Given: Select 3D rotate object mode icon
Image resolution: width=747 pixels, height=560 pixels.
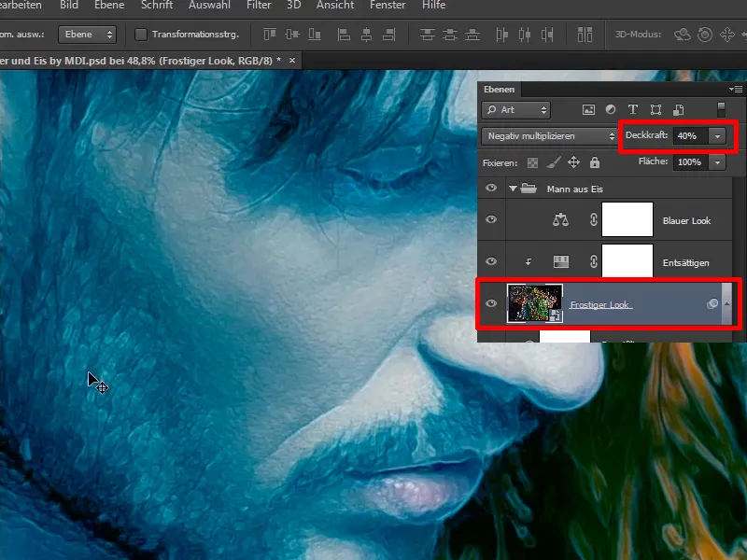Looking at the screenshot, I should click(x=683, y=35).
